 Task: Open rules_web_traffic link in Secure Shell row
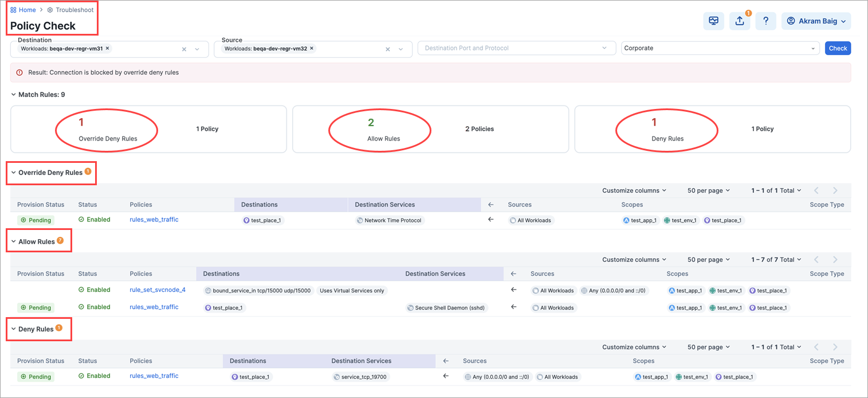154,307
